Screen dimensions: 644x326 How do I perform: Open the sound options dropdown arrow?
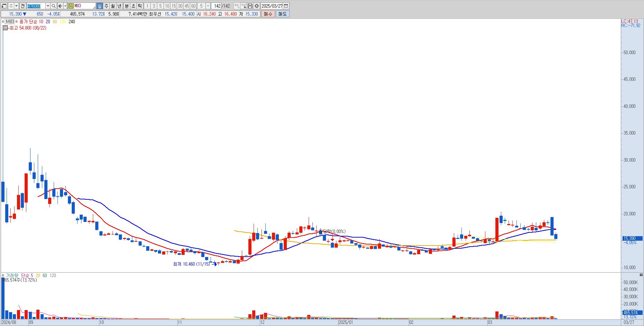point(65,6)
